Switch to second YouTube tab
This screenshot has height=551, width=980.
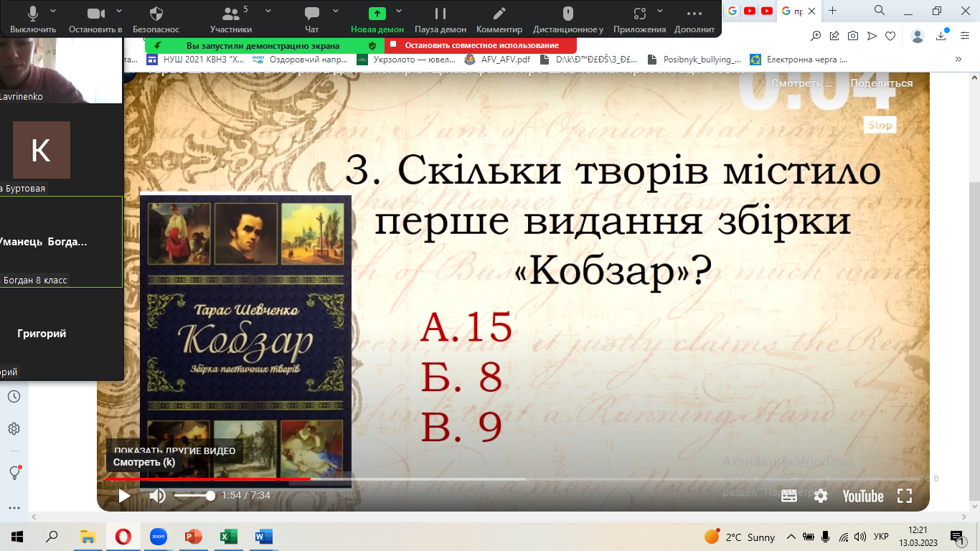[x=767, y=11]
